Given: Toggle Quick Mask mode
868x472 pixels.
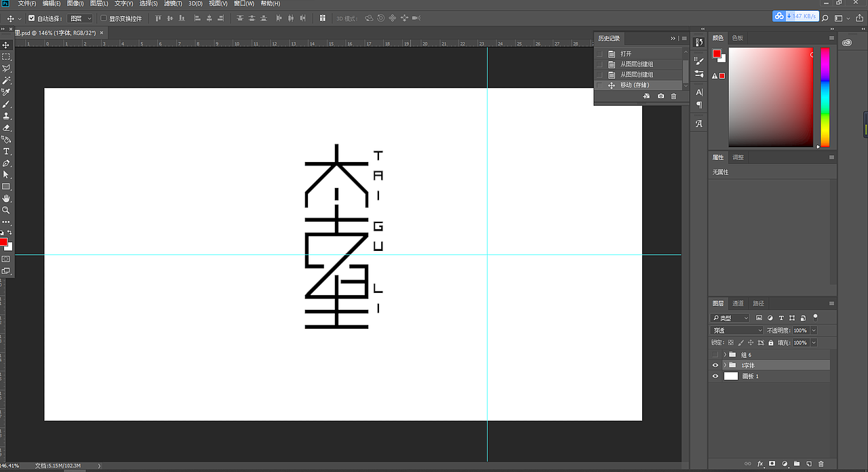Looking at the screenshot, I should (x=6, y=259).
